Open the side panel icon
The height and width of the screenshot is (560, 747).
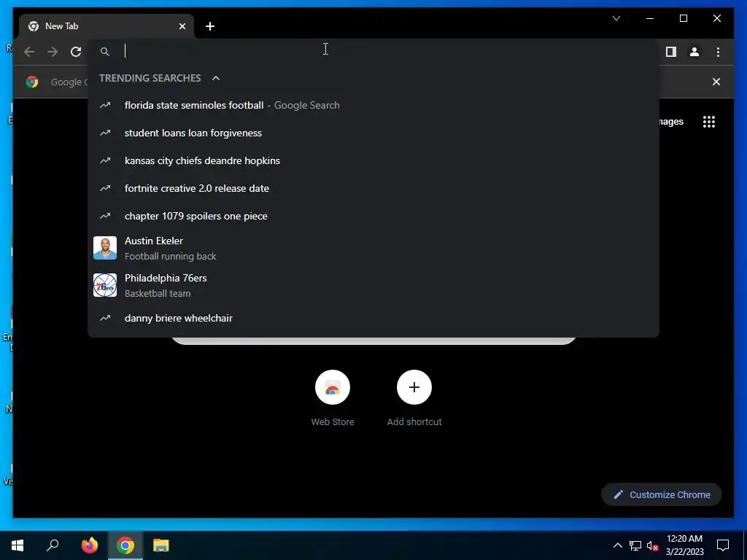(x=671, y=52)
